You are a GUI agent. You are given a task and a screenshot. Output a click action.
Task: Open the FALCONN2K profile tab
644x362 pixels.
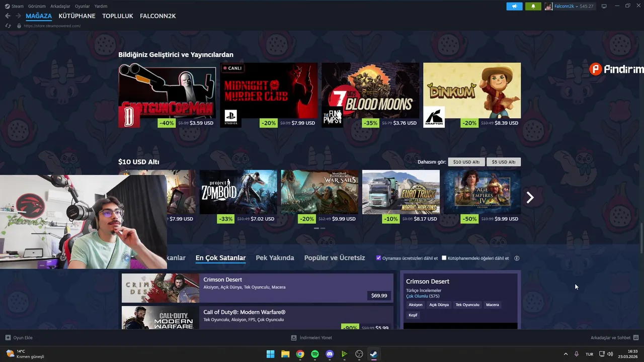[x=158, y=16]
